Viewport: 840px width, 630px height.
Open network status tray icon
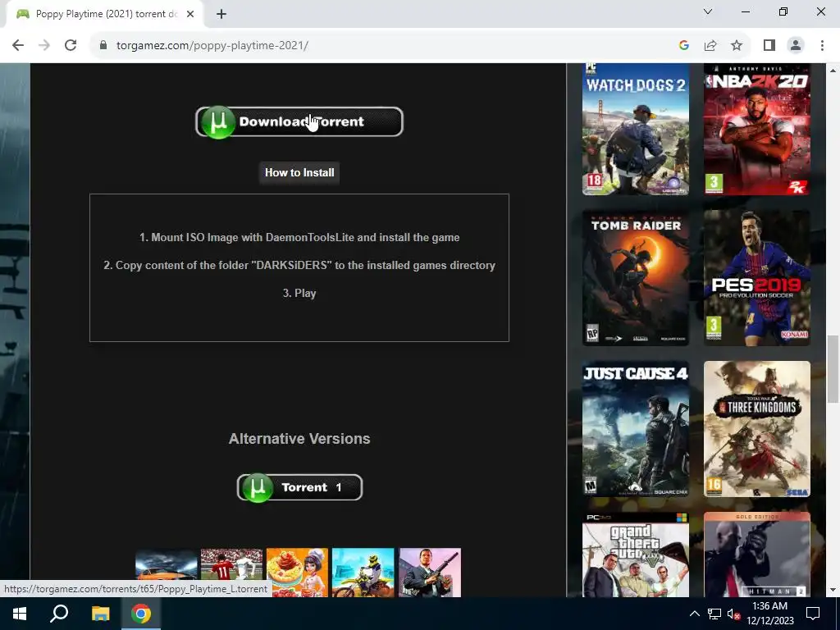tap(714, 614)
